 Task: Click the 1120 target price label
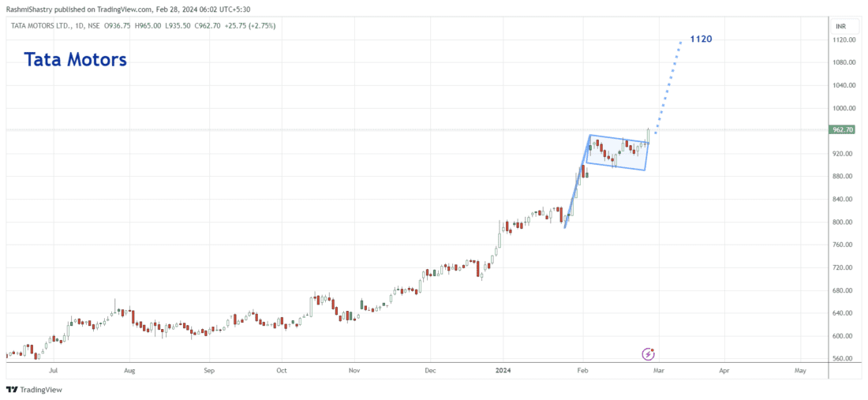(702, 39)
